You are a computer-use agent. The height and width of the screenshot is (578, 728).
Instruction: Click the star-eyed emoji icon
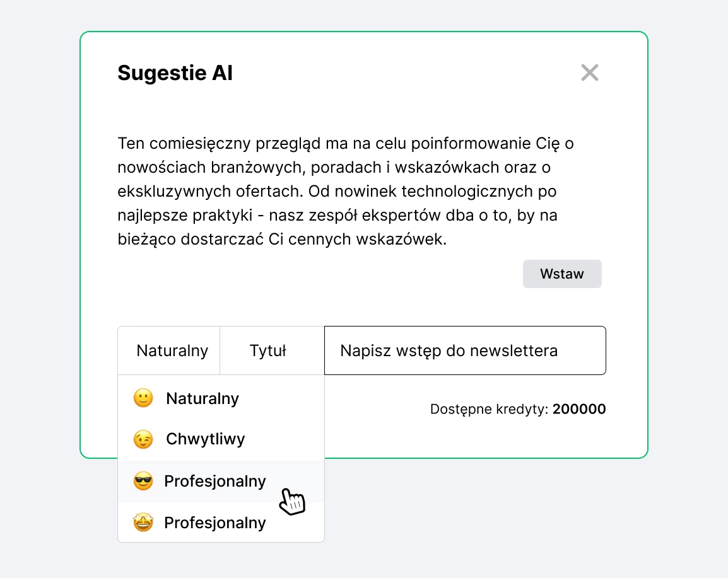[143, 523]
